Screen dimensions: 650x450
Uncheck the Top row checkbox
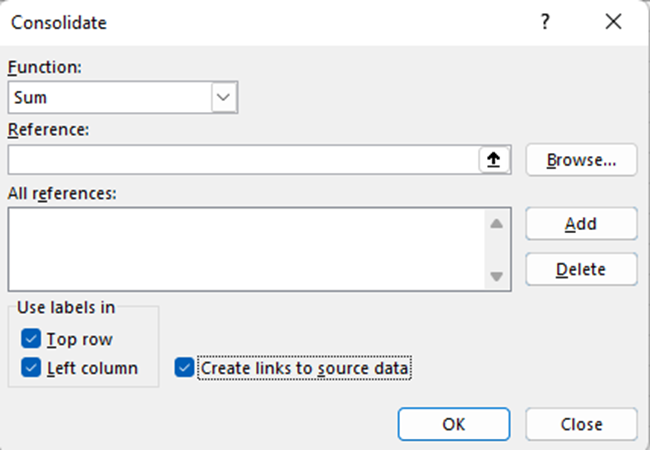(30, 339)
